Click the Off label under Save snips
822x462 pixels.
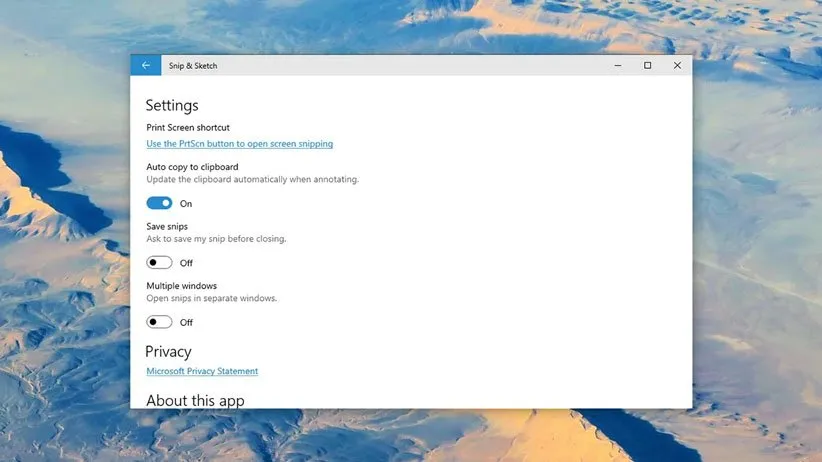(186, 263)
